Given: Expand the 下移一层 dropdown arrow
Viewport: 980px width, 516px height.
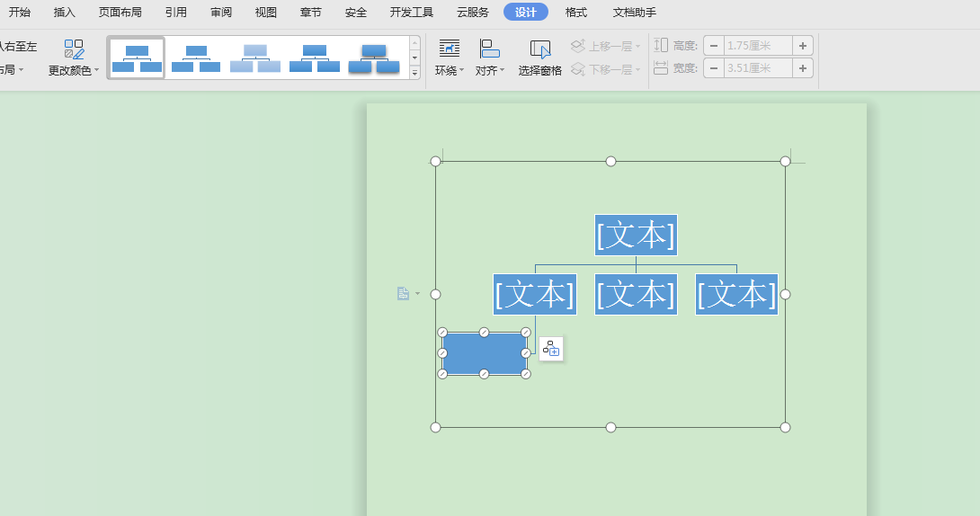Looking at the screenshot, I should pyautogui.click(x=637, y=69).
